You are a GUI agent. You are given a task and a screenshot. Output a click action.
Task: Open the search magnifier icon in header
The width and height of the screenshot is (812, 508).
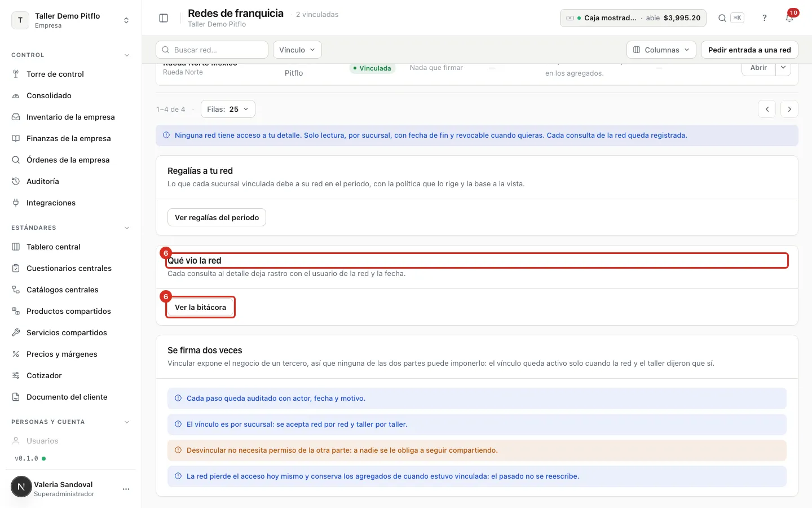[722, 18]
